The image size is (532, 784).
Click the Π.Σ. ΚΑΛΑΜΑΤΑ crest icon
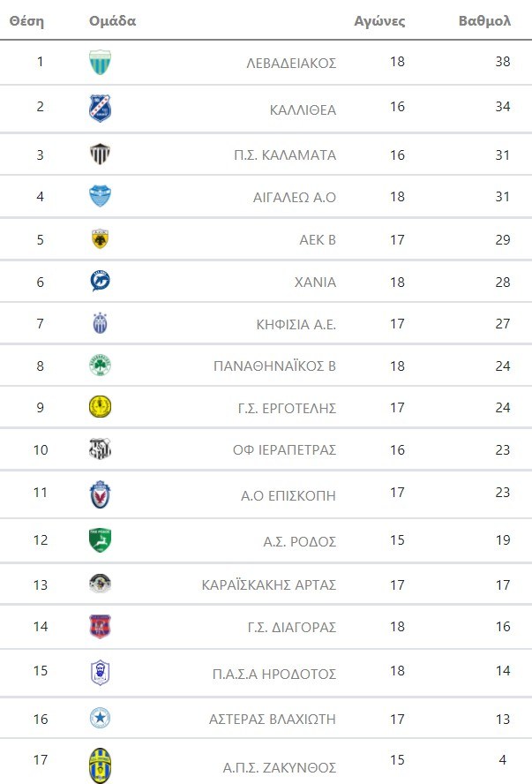click(100, 155)
